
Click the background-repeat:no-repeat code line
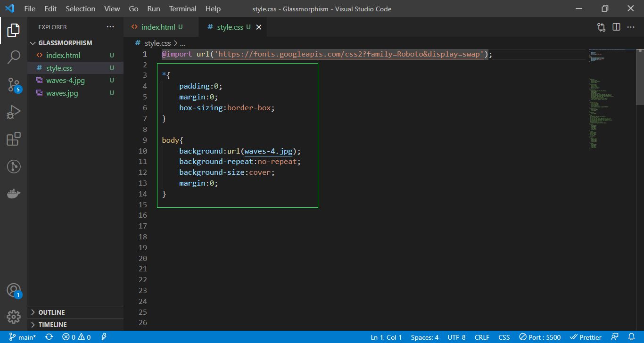coord(240,162)
